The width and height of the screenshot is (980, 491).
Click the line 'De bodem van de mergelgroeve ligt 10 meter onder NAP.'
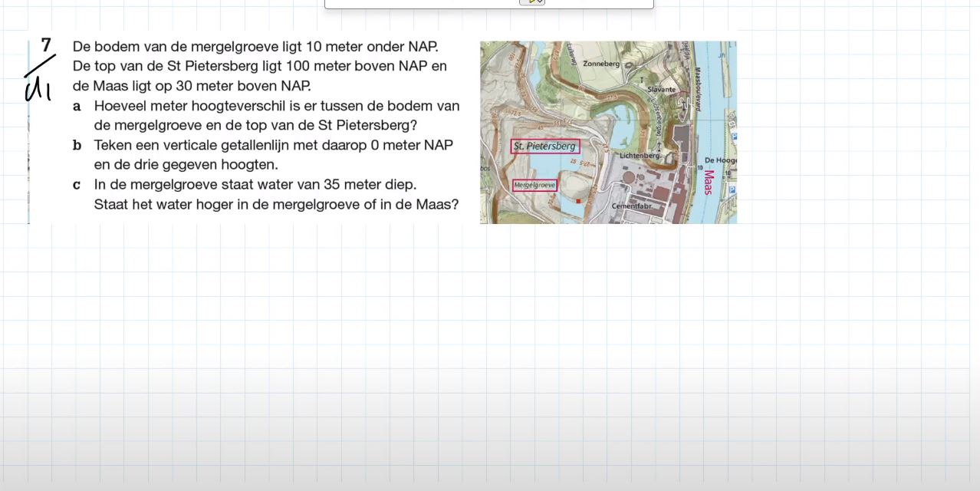coord(255,47)
